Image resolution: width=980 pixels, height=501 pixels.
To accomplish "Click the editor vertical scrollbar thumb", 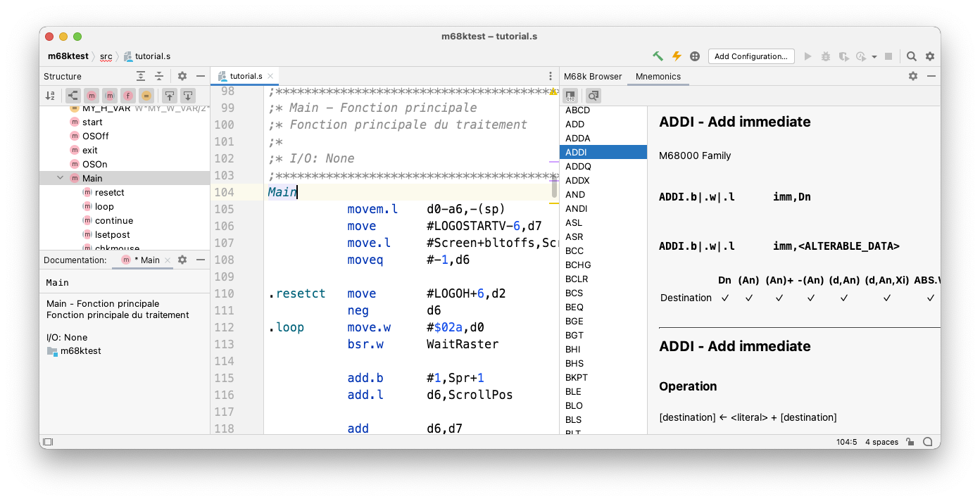I will point(554,186).
